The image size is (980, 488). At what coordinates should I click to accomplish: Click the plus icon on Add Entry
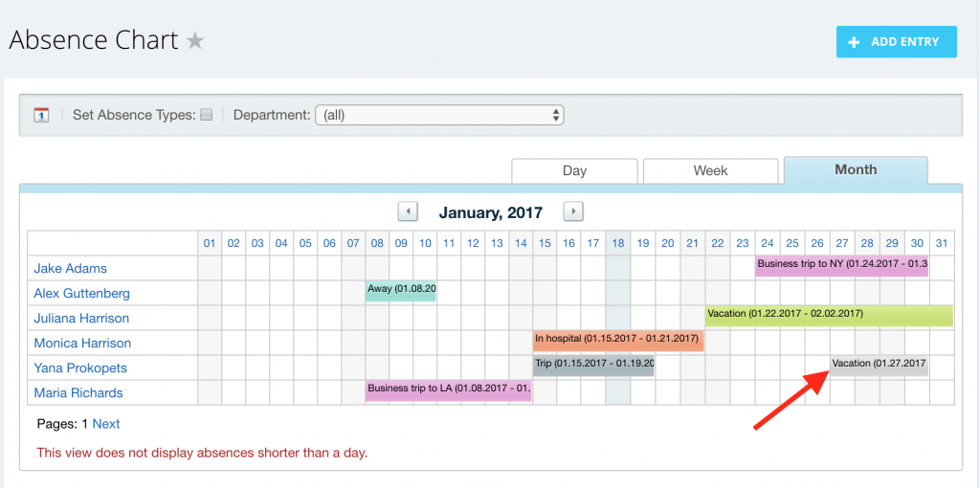pyautogui.click(x=854, y=42)
